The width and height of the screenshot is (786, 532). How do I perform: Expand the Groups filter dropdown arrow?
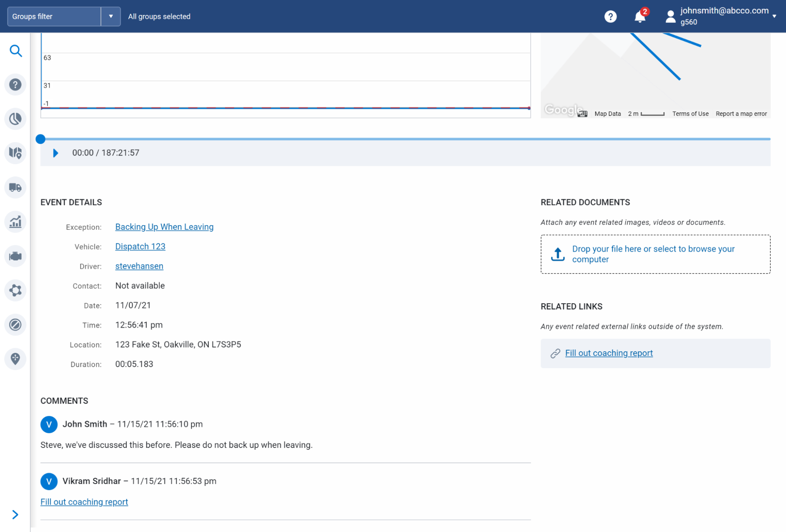(111, 17)
